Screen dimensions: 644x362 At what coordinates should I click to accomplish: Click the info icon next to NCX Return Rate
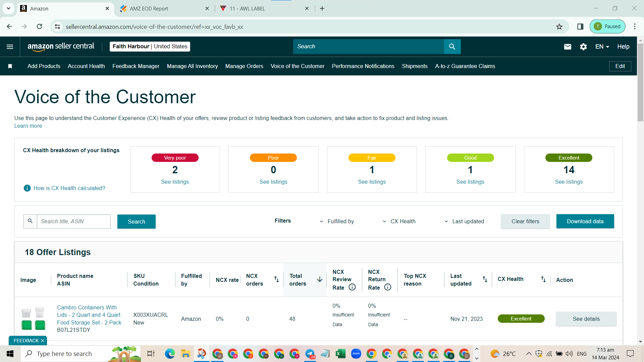pyautogui.click(x=388, y=287)
